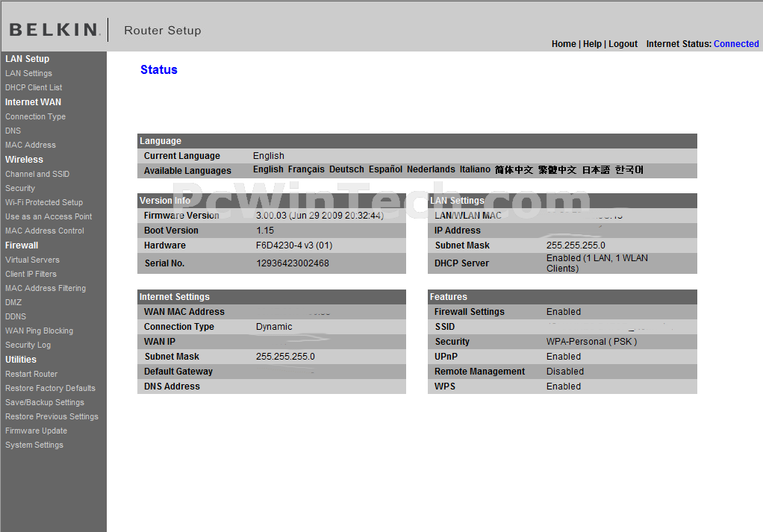The width and height of the screenshot is (763, 532).
Task: Click the Remote Management Disabled value
Action: coord(565,372)
